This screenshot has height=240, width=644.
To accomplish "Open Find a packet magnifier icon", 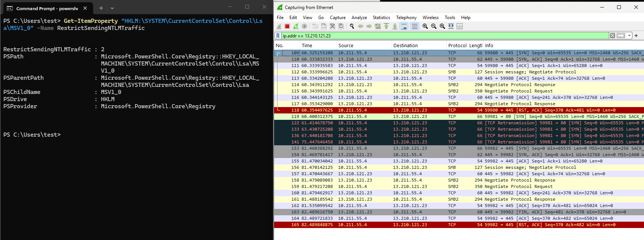I will tap(352, 26).
